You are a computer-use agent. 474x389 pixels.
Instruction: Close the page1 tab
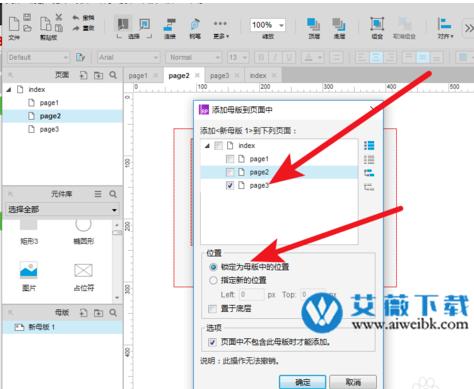[x=156, y=76]
